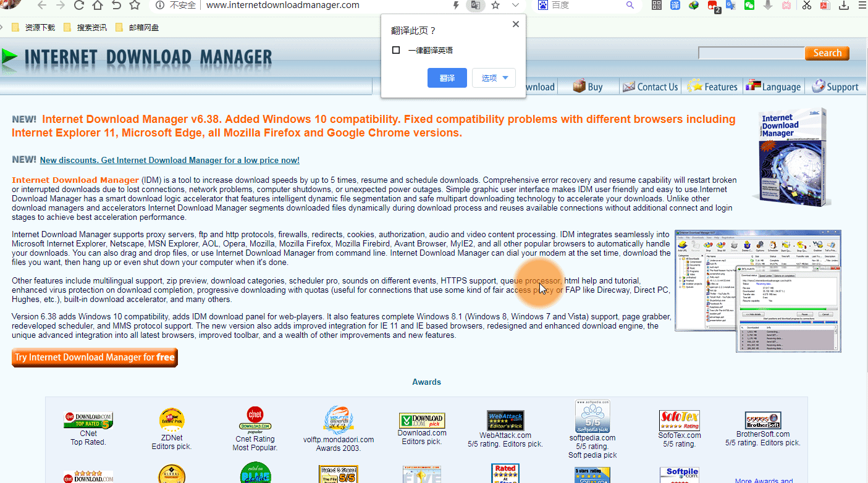This screenshot has height=483, width=868.
Task: Go to the browser Home page icon
Action: [x=98, y=6]
